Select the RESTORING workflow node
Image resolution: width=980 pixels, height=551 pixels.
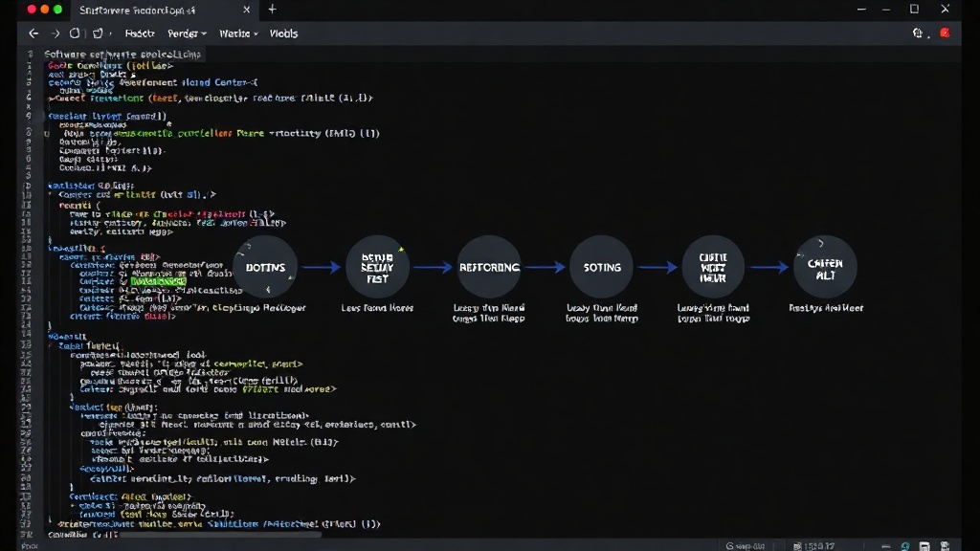tap(489, 268)
